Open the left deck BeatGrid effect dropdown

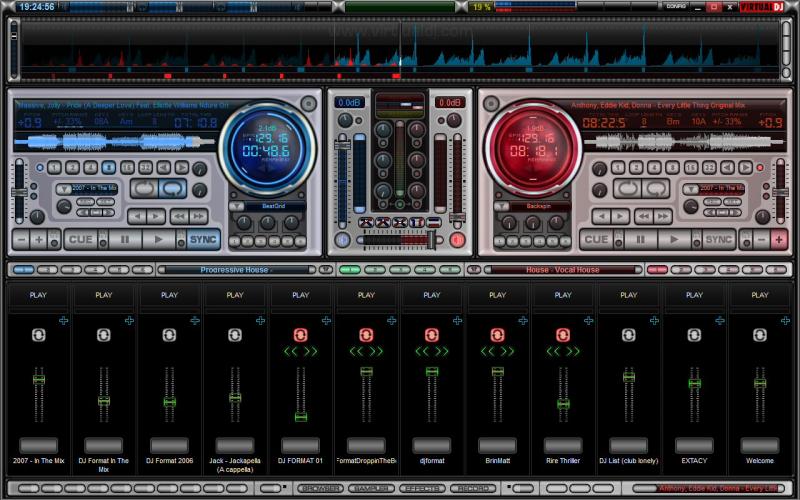point(236,206)
